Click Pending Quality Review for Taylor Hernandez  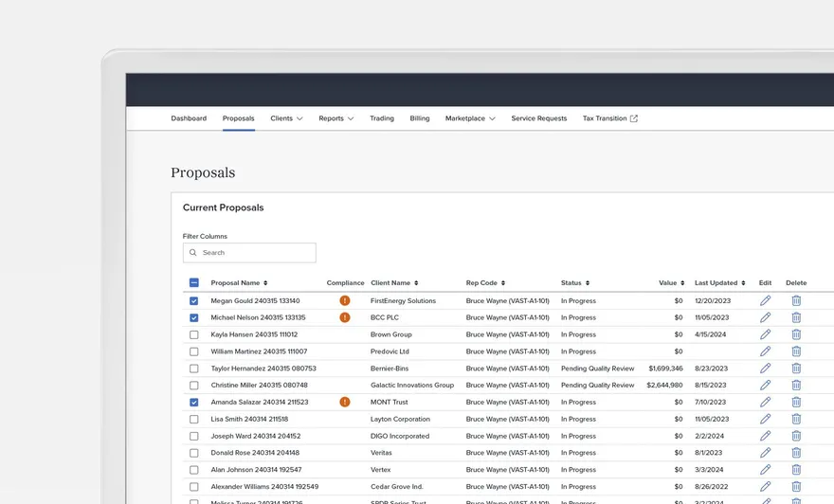(x=597, y=369)
